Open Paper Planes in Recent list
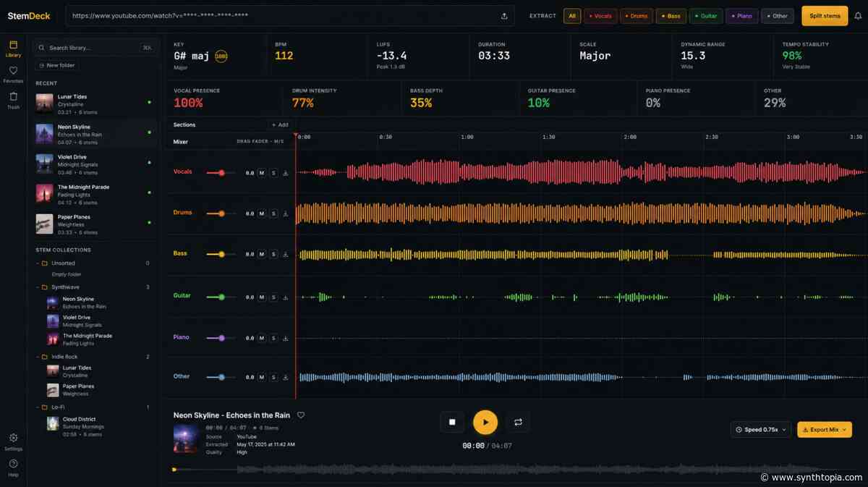 point(95,224)
